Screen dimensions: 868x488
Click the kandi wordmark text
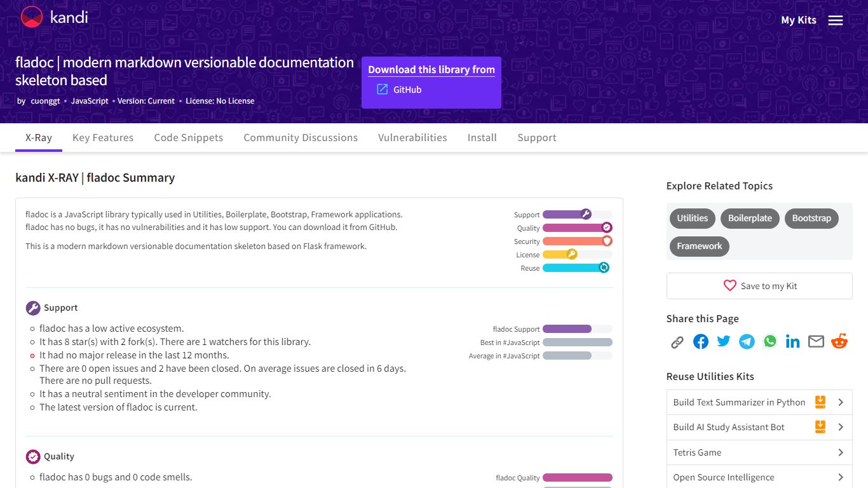(69, 17)
